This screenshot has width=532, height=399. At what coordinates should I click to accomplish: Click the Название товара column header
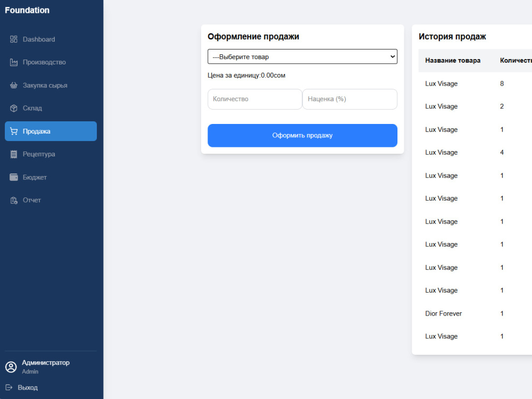click(x=453, y=61)
